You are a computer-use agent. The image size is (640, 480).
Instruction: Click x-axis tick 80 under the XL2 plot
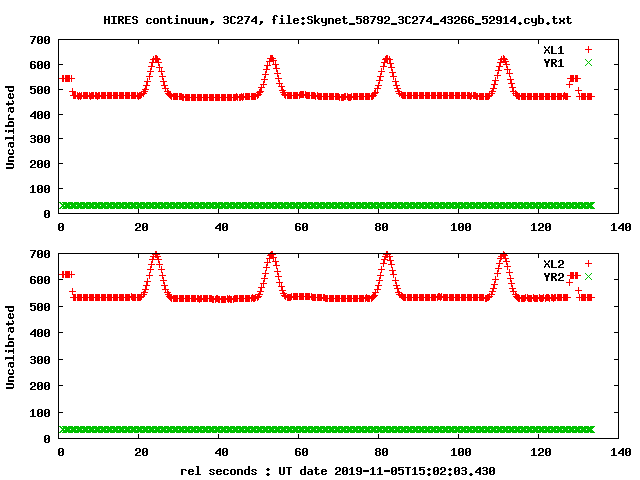pos(381,452)
